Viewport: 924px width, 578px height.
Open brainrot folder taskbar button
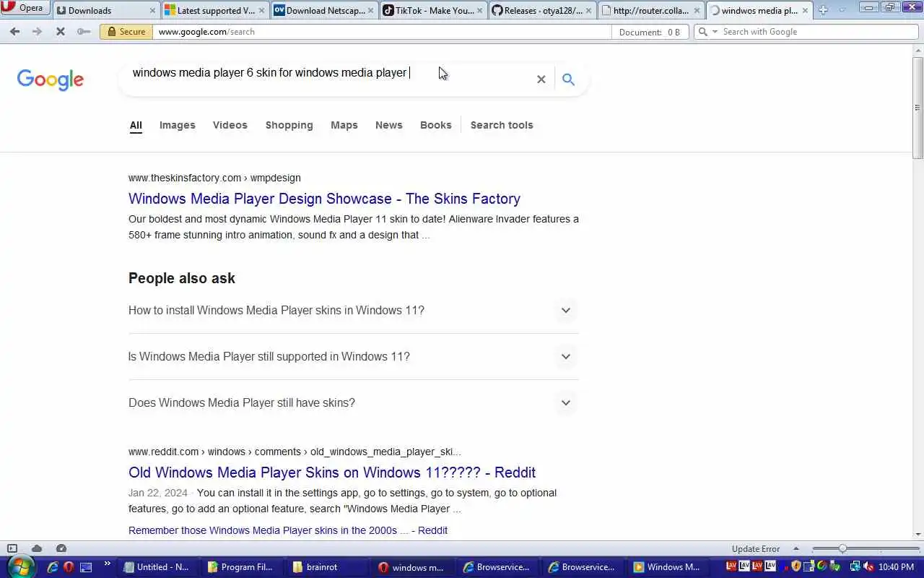point(326,567)
